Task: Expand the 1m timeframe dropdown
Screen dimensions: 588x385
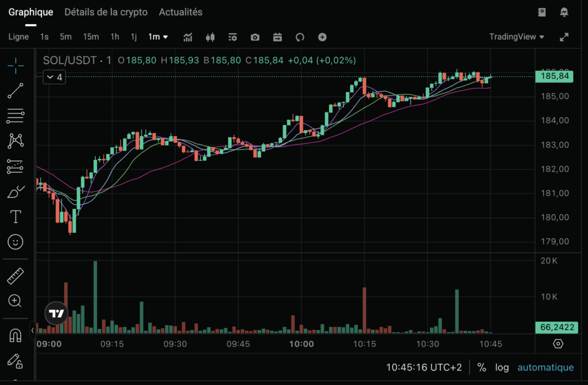Action: pyautogui.click(x=158, y=37)
